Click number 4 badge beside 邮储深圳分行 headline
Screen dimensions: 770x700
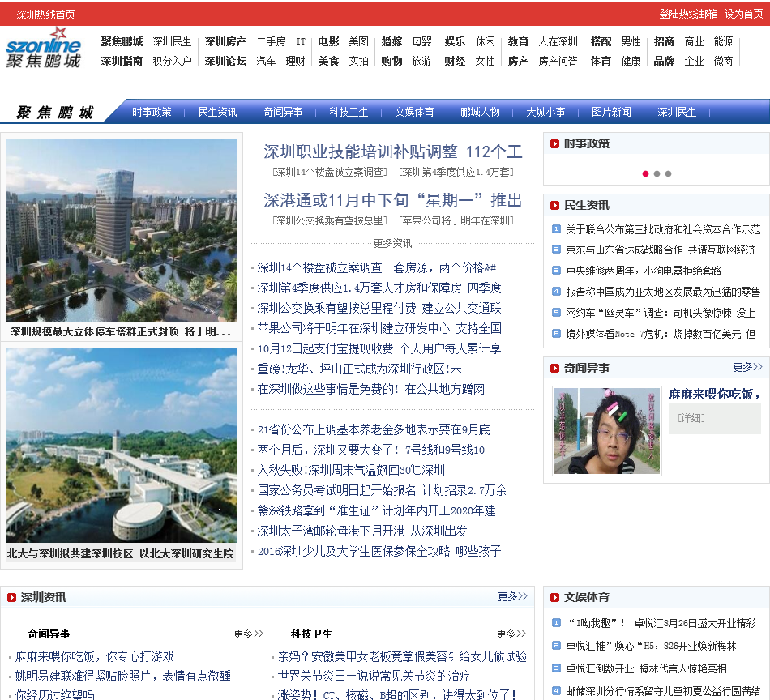[x=556, y=690]
